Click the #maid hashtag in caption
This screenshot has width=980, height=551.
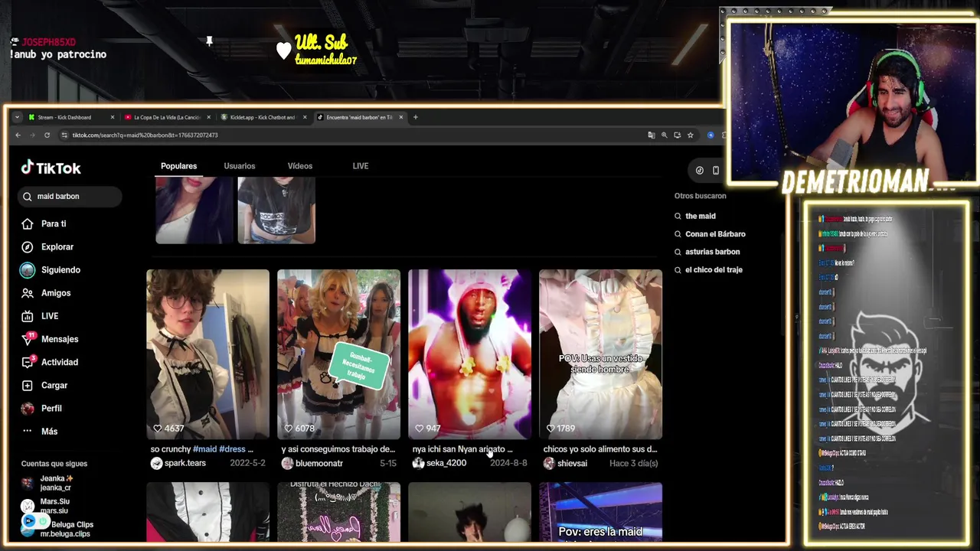point(204,449)
